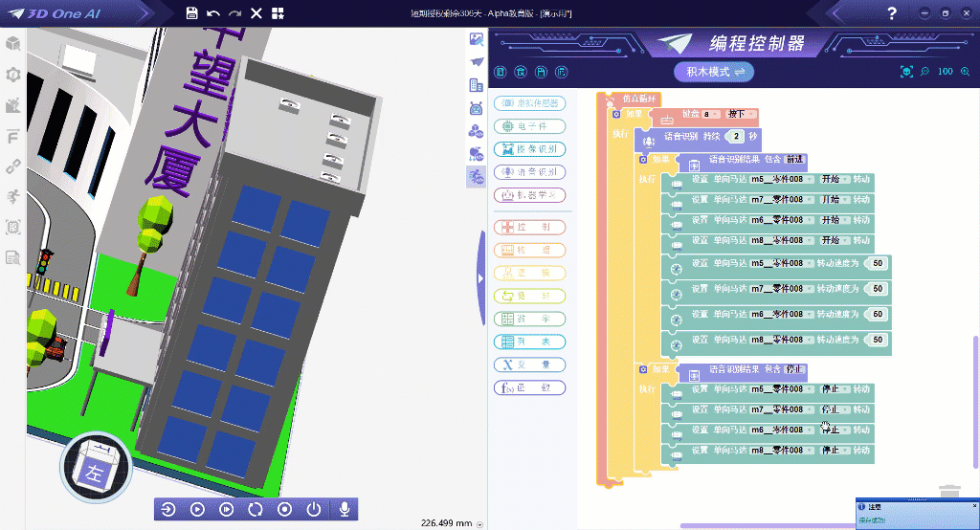Click the zoom-in magnifier next to 100
Screen dimensions: 980x530
pyautogui.click(x=924, y=72)
